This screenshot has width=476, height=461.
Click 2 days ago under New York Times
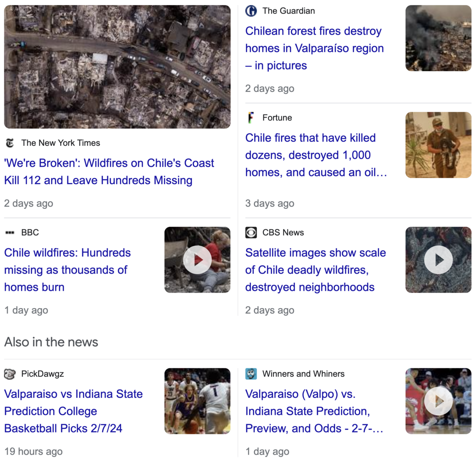click(x=29, y=203)
